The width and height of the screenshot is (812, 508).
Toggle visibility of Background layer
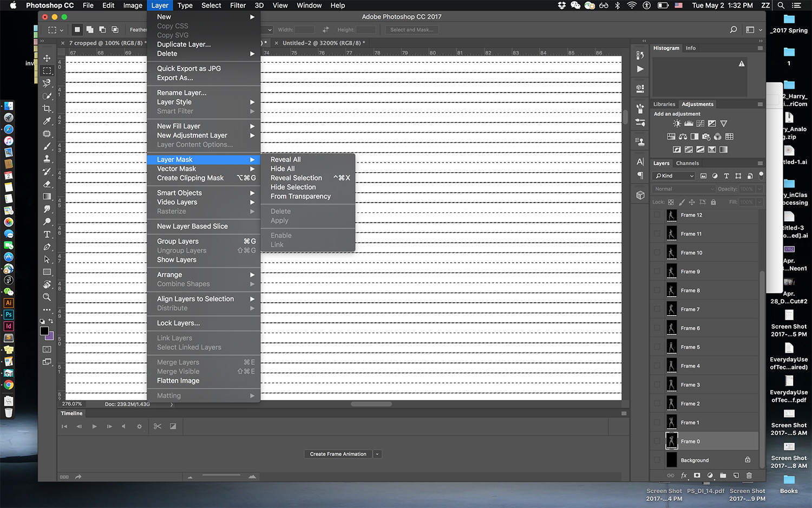657,460
